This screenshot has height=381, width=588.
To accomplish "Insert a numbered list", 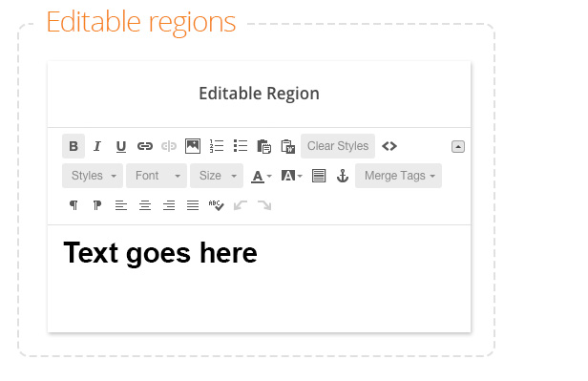I will [217, 146].
